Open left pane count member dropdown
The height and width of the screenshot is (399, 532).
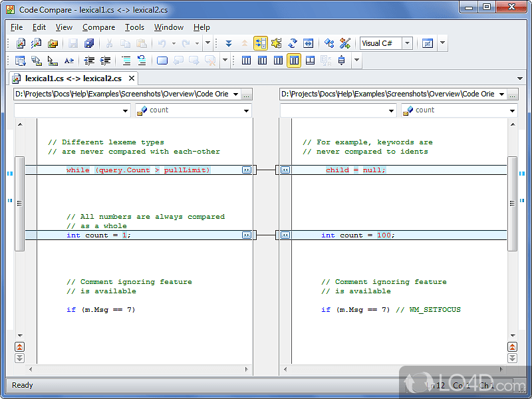[246, 110]
